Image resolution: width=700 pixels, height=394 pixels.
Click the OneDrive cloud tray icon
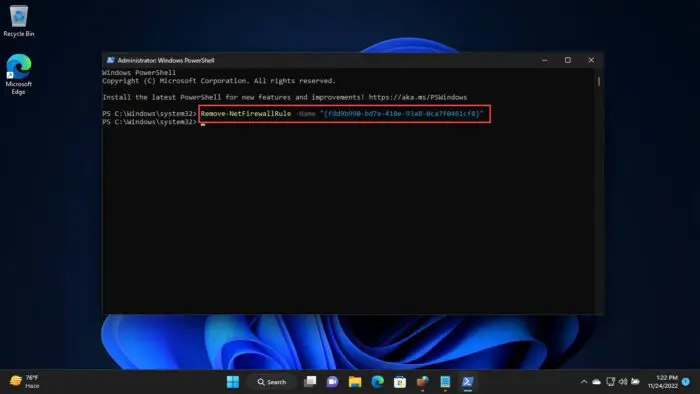[596, 382]
